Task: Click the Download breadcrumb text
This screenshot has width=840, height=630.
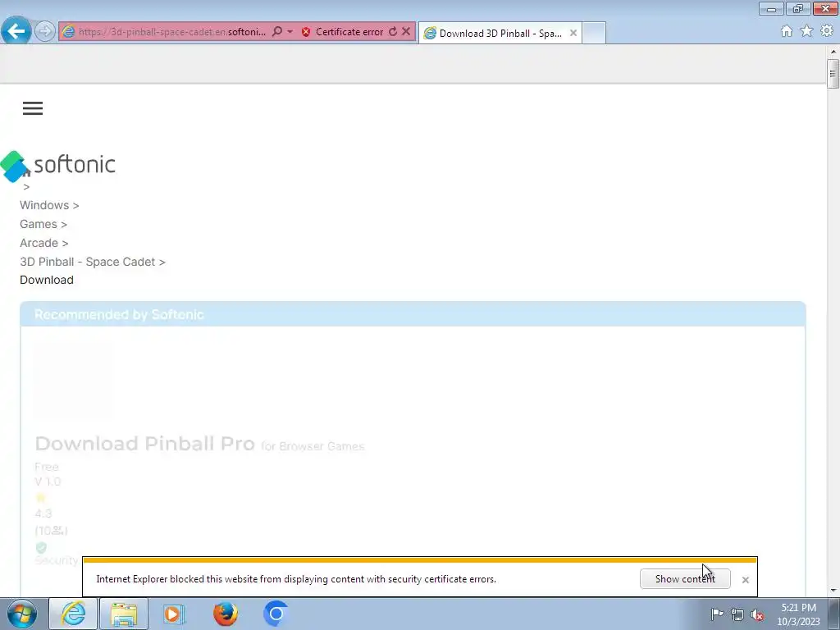Action: pos(47,280)
